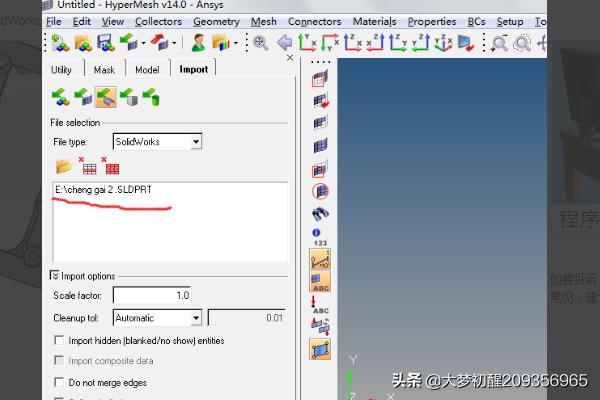Click the folder icon with color bars
The height and width of the screenshot is (400, 600).
pos(221,43)
